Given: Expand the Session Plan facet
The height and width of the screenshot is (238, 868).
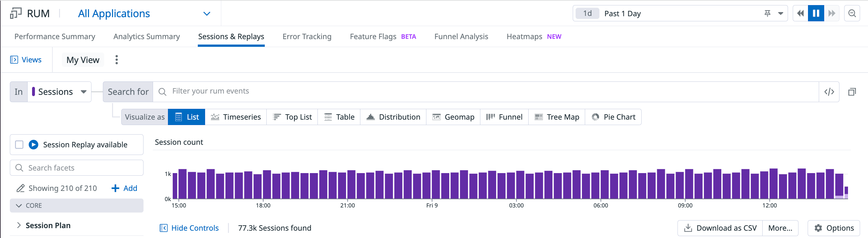Looking at the screenshot, I should point(19,225).
